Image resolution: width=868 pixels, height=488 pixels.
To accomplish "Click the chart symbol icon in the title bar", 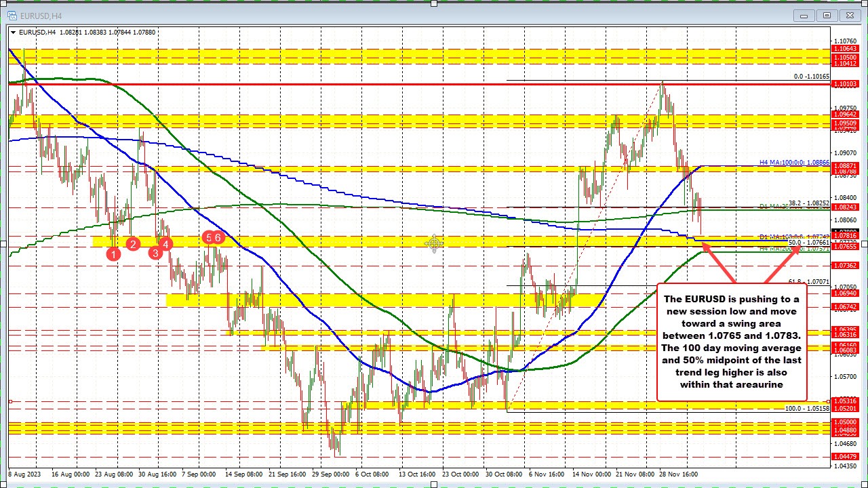I will coord(12,15).
